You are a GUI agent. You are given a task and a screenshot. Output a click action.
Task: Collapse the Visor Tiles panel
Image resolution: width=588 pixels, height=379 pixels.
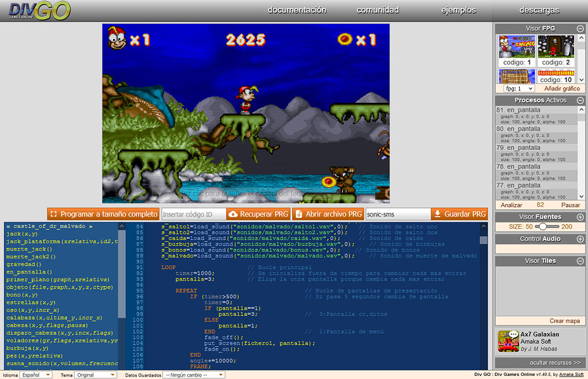click(x=580, y=261)
